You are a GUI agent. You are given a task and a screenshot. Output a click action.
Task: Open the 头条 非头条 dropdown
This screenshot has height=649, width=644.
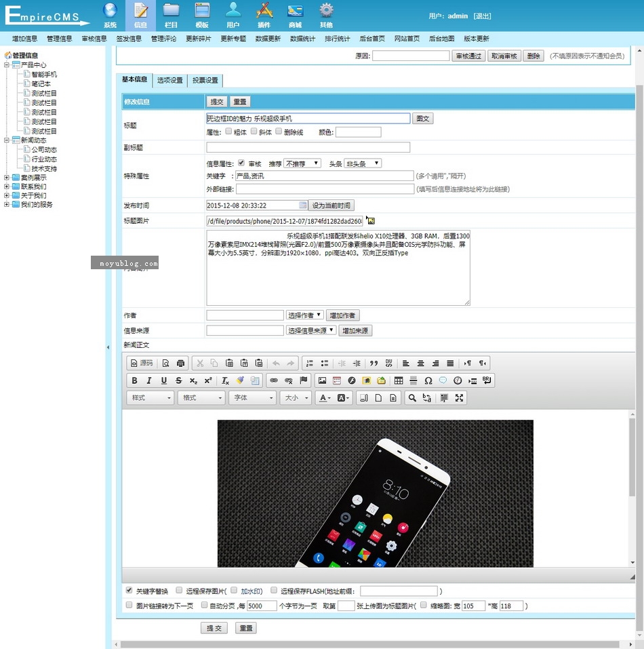[x=363, y=163]
